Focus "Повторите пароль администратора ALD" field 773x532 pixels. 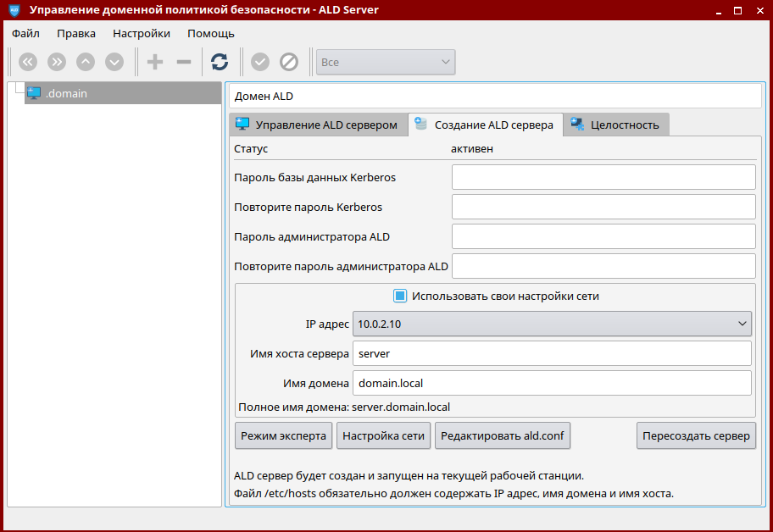(603, 266)
